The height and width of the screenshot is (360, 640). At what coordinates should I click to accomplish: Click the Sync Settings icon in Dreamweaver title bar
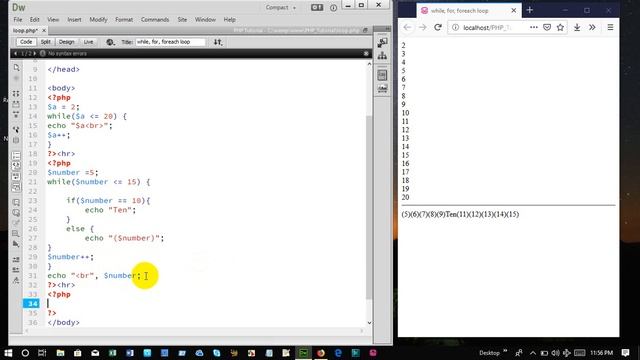tap(317, 7)
